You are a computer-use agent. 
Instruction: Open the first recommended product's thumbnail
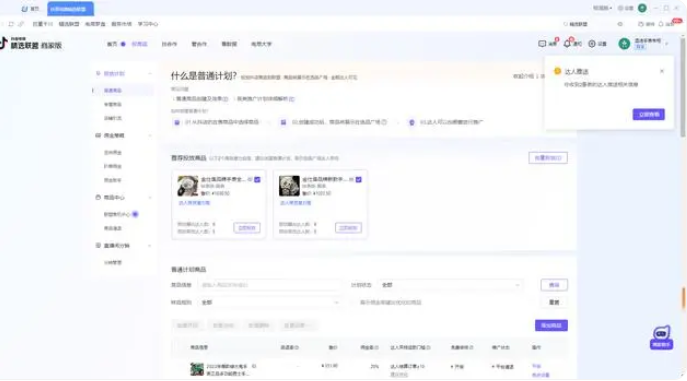(x=188, y=186)
